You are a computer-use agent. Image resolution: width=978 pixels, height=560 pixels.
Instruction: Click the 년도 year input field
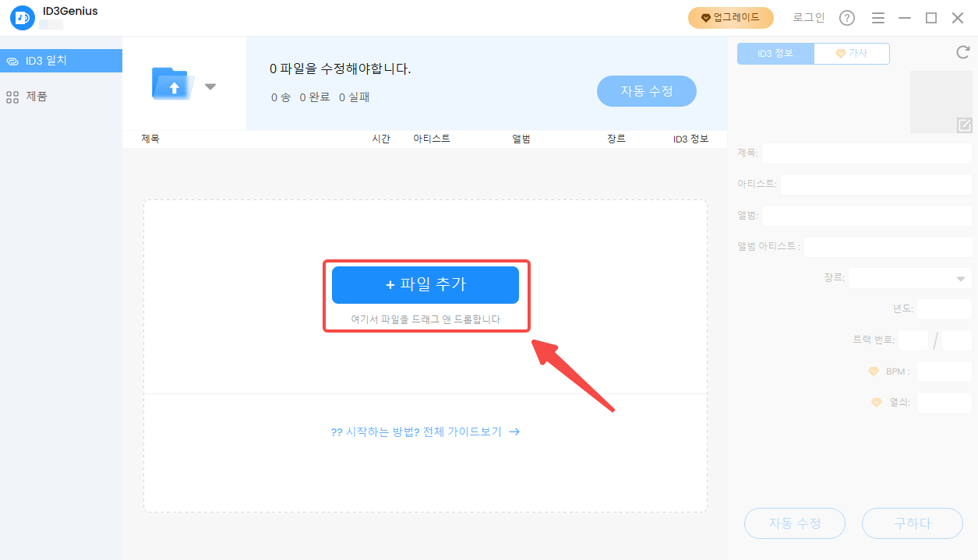(x=944, y=309)
